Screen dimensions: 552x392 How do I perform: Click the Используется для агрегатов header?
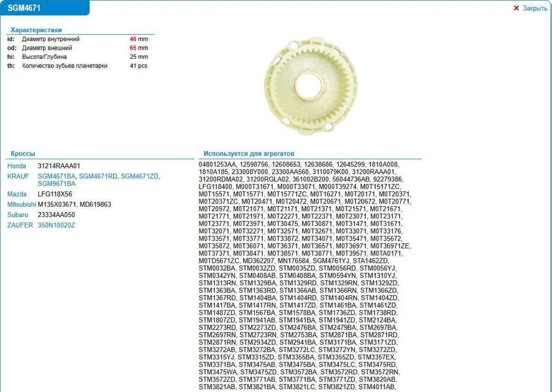click(x=249, y=154)
